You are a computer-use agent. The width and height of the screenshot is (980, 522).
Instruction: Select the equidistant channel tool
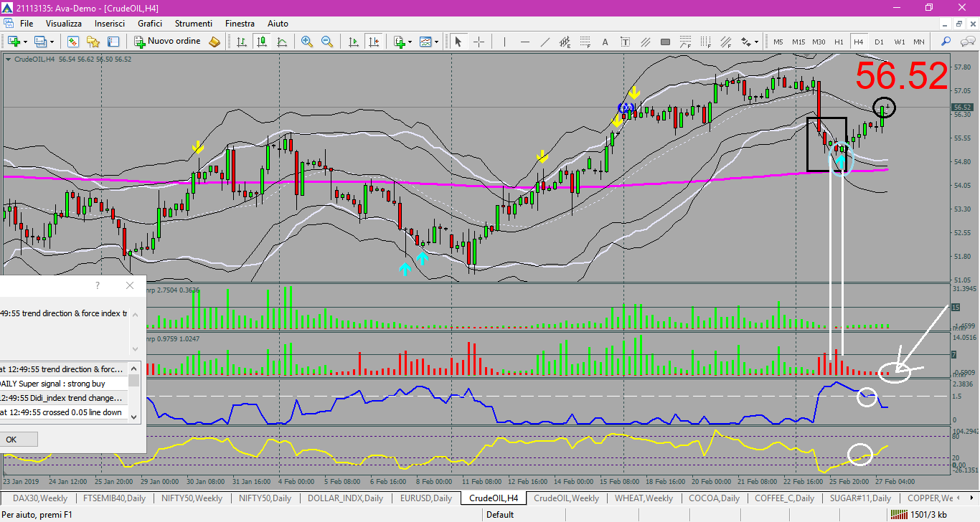tap(565, 42)
